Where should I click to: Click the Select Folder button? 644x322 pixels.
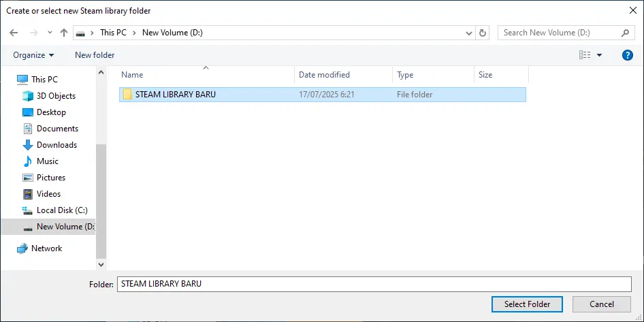[x=527, y=304]
